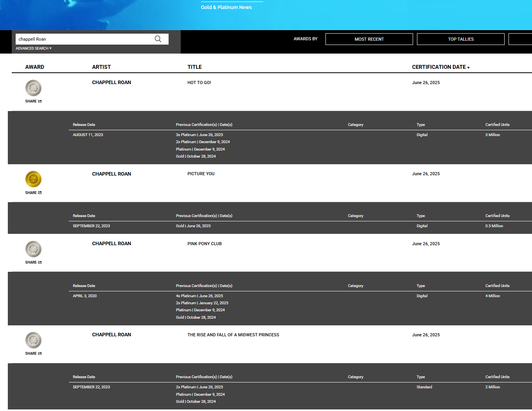532x411 pixels.
Task: Click the 3 Million certified units value
Action: (x=492, y=135)
